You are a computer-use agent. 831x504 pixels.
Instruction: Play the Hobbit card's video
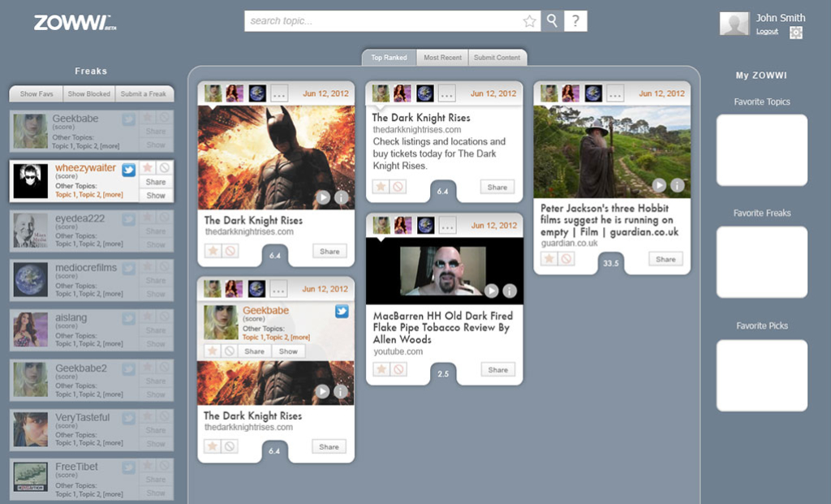click(x=659, y=185)
